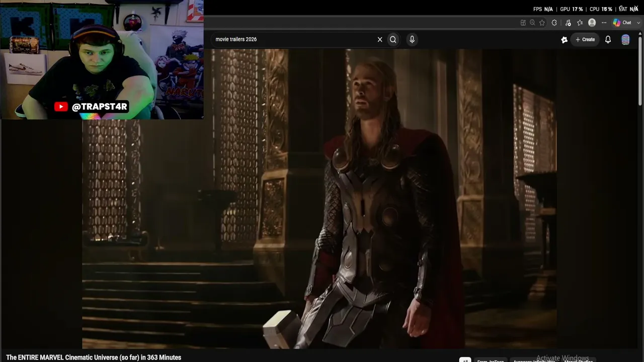Open the media control music icon
This screenshot has width=644, height=362.
tap(568, 23)
